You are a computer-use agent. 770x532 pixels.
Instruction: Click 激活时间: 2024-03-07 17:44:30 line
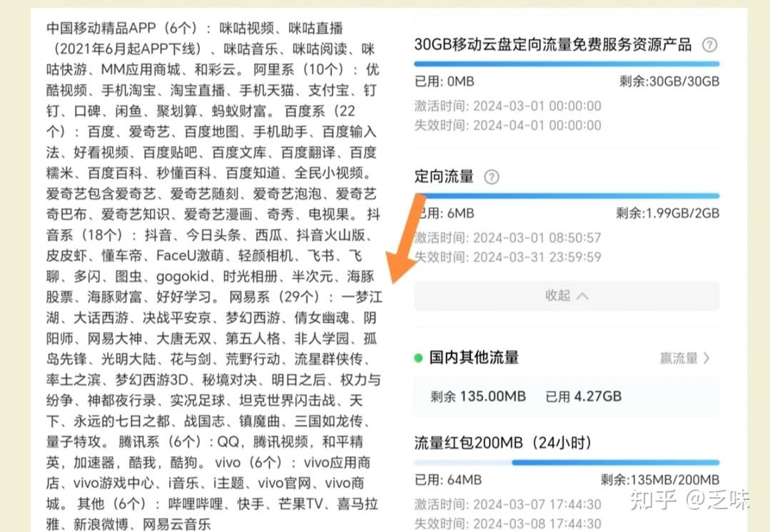tap(508, 504)
